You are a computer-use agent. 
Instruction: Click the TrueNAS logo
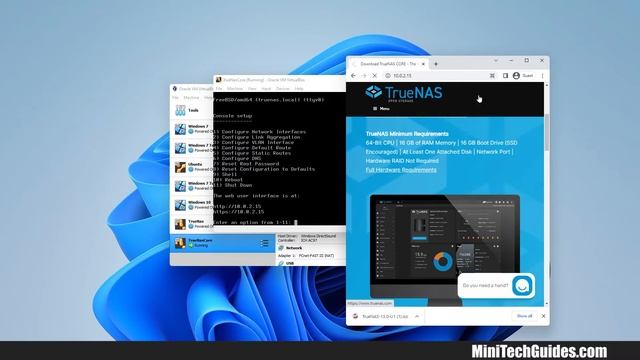click(404, 93)
